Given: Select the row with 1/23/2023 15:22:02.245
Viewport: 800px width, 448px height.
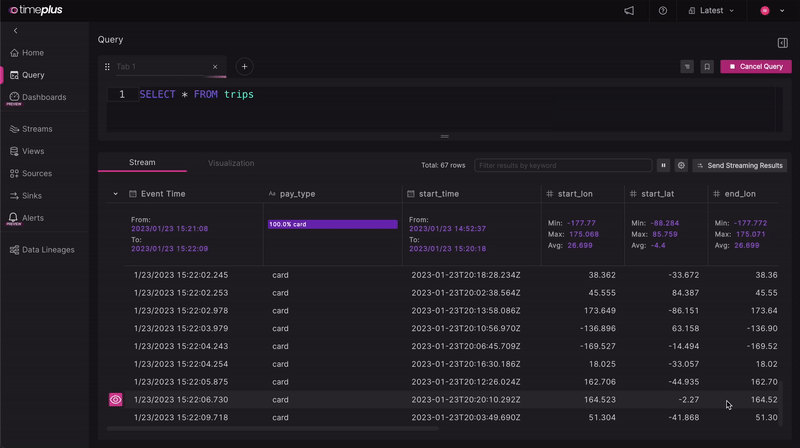Looking at the screenshot, I should (x=452, y=275).
